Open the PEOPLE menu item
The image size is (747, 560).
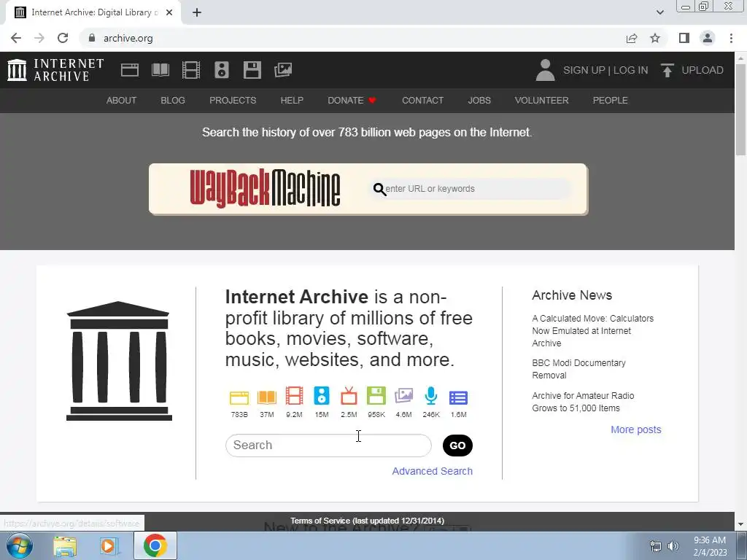coord(611,101)
